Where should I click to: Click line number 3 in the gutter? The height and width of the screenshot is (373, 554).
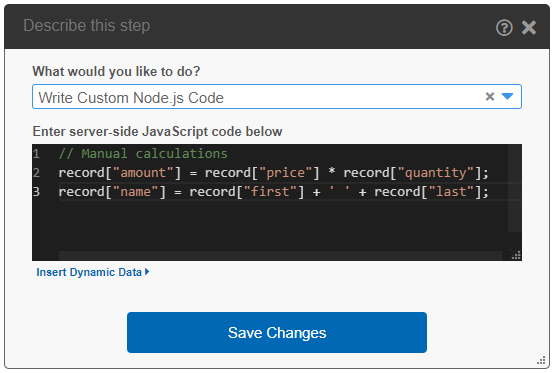click(36, 192)
